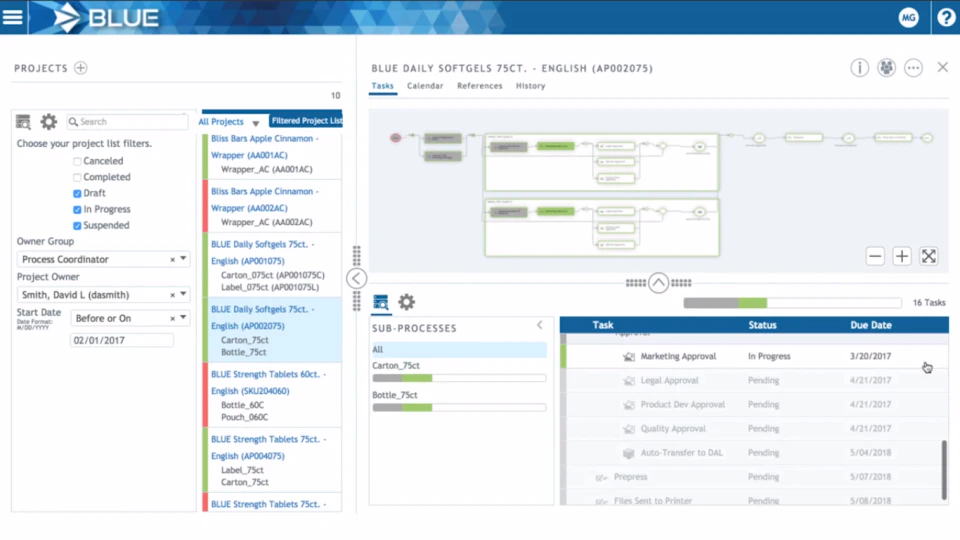960x540 pixels.
Task: Select the All sub-process filter
Action: click(459, 350)
